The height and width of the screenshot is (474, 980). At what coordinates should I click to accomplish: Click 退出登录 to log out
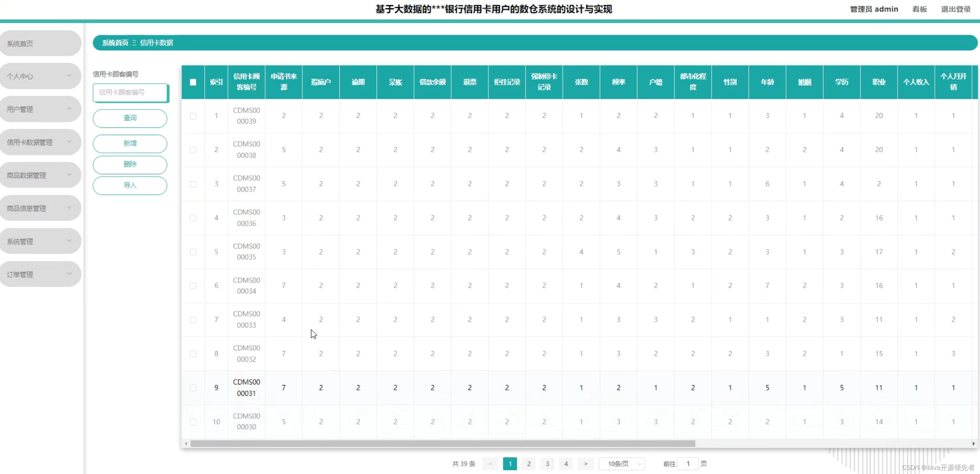(x=956, y=9)
